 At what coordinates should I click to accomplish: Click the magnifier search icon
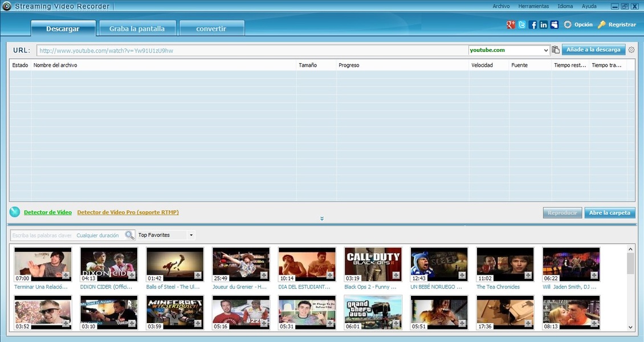click(129, 235)
